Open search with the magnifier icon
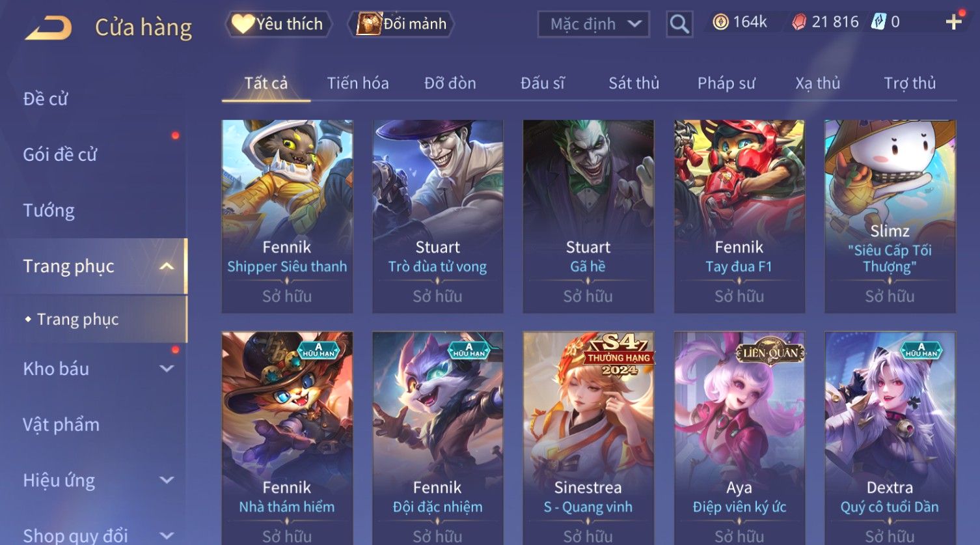The image size is (980, 545). pos(679,24)
